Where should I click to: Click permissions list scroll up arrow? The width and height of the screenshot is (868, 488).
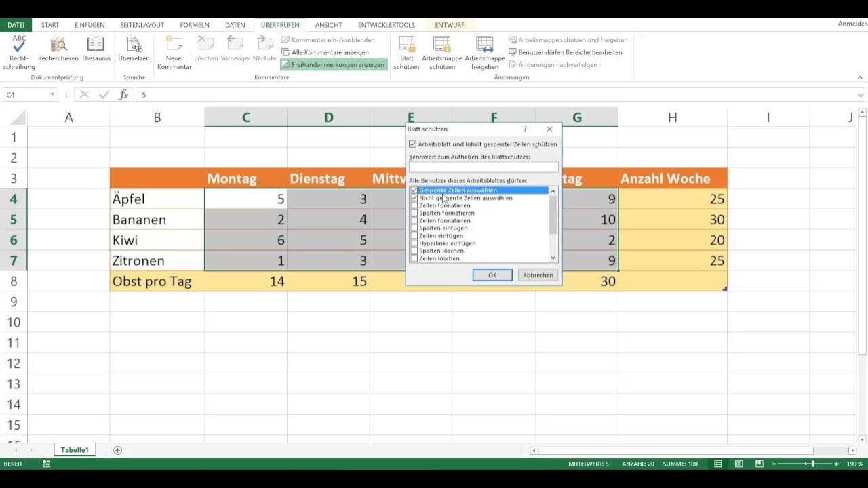[553, 191]
